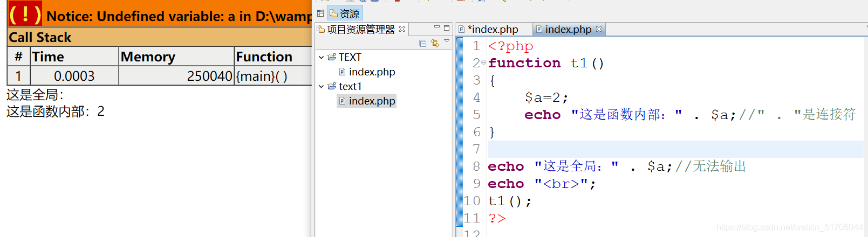Click the 这是函数内部：2 output text
The image size is (868, 237).
[x=56, y=111]
